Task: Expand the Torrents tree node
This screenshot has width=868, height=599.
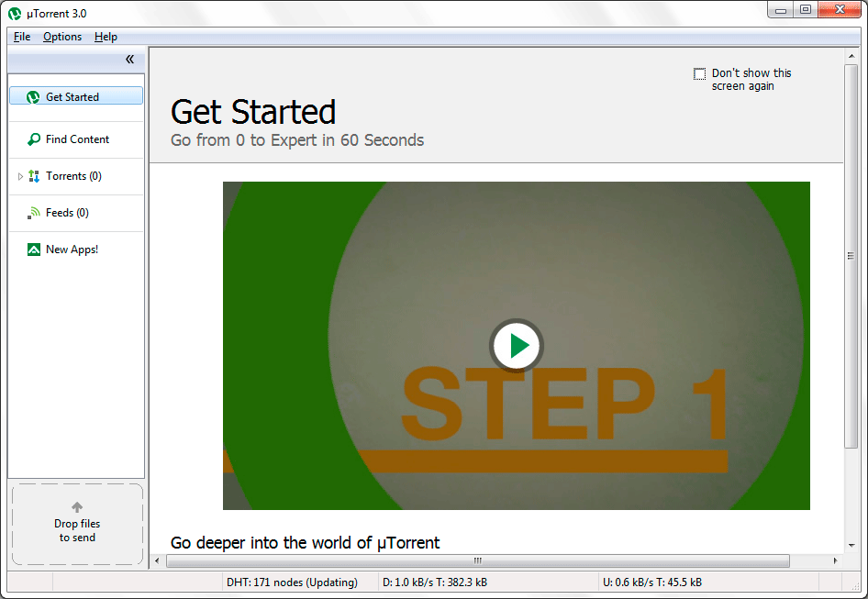Action: [20, 177]
